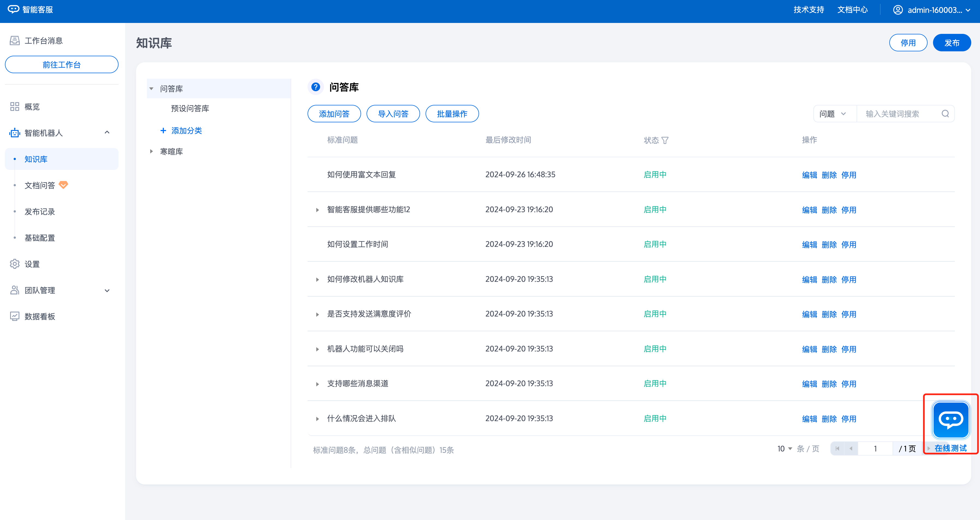This screenshot has height=520, width=980.
Task: Disable the 如何使用富文本回复 question via 停用
Action: 848,175
